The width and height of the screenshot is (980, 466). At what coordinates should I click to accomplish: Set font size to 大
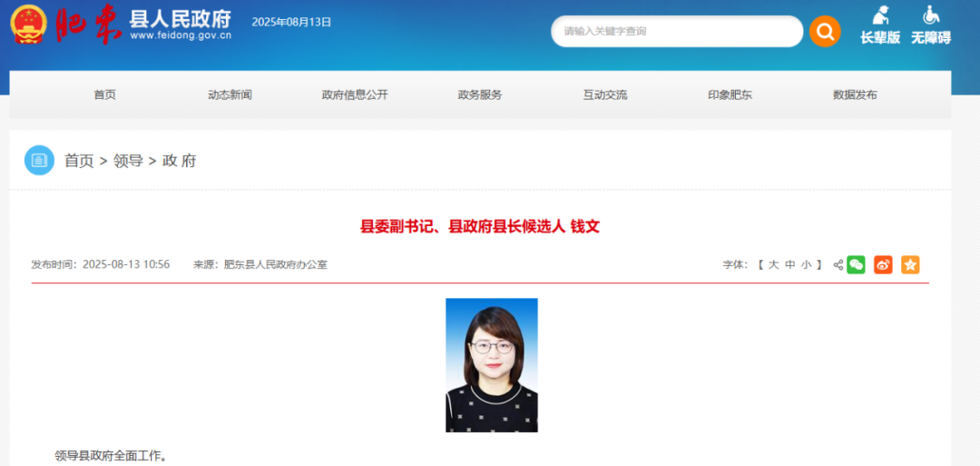[773, 264]
